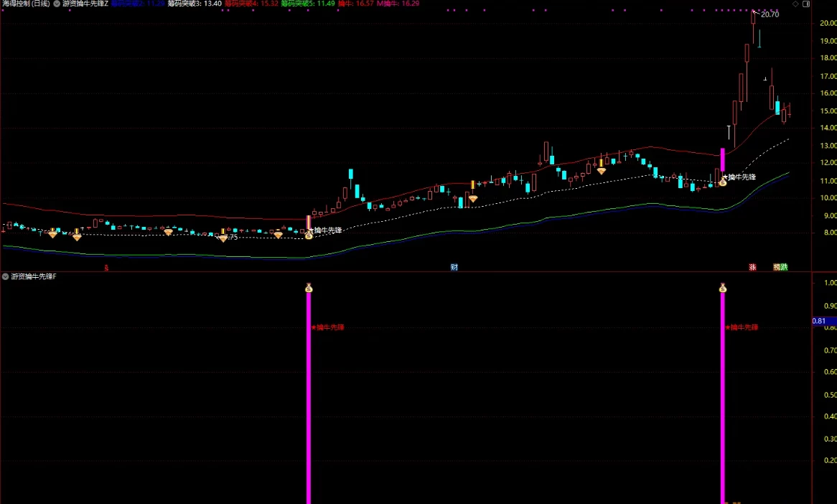The width and height of the screenshot is (837, 504).
Task: Click the diamond signal marker near 12.00 price
Action: point(602,172)
